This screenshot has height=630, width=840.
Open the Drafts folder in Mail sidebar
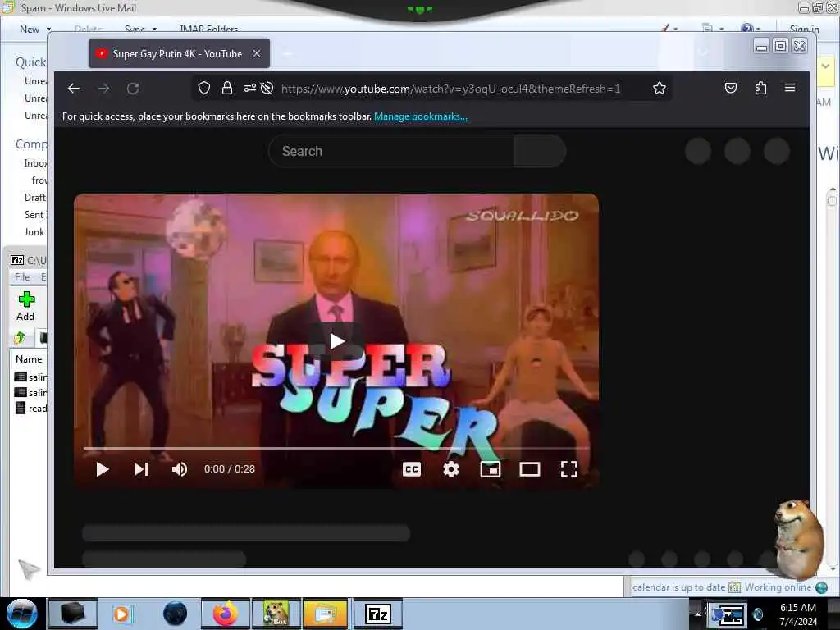pos(34,197)
